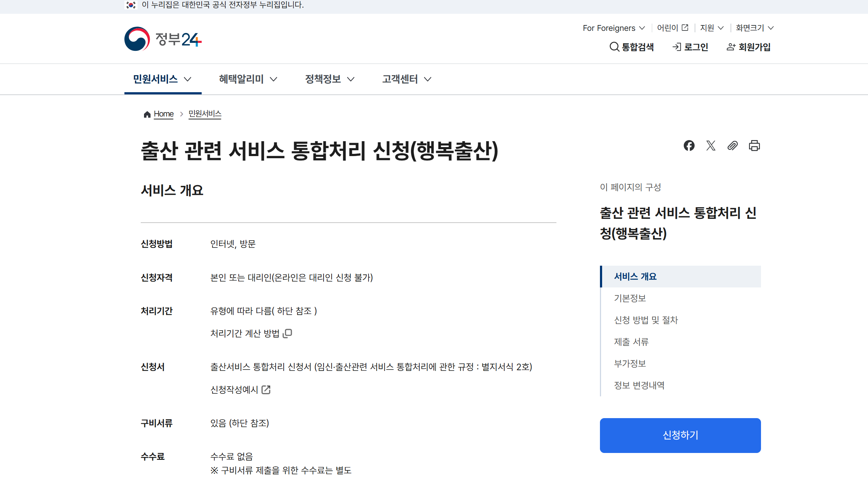This screenshot has width=868, height=482.
Task: Share page on X (Twitter) icon
Action: (x=711, y=146)
